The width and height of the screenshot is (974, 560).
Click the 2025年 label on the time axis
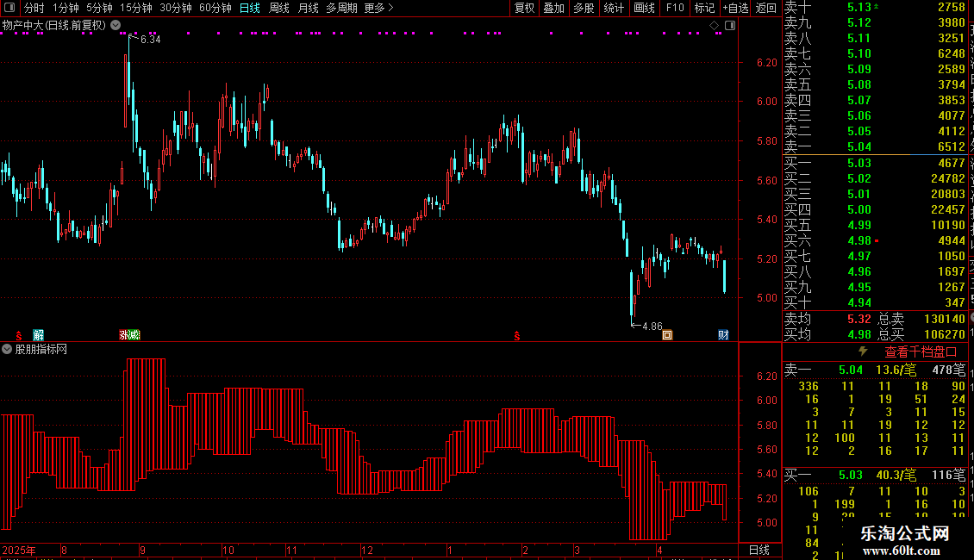point(19,550)
